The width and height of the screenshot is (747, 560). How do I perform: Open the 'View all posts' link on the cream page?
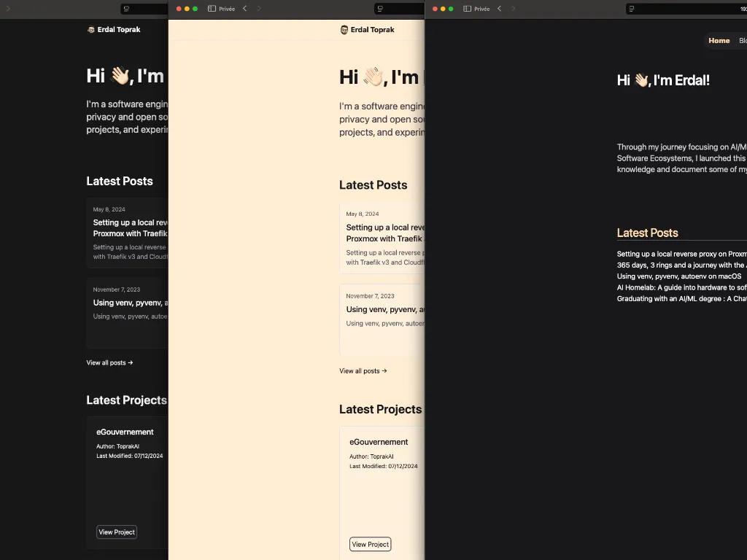[363, 370]
